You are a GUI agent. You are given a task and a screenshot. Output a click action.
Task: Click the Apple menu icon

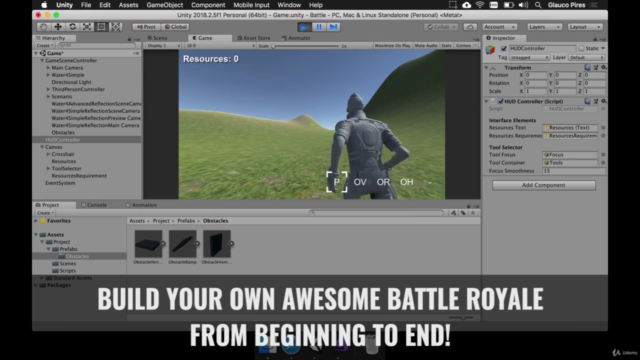point(44,5)
